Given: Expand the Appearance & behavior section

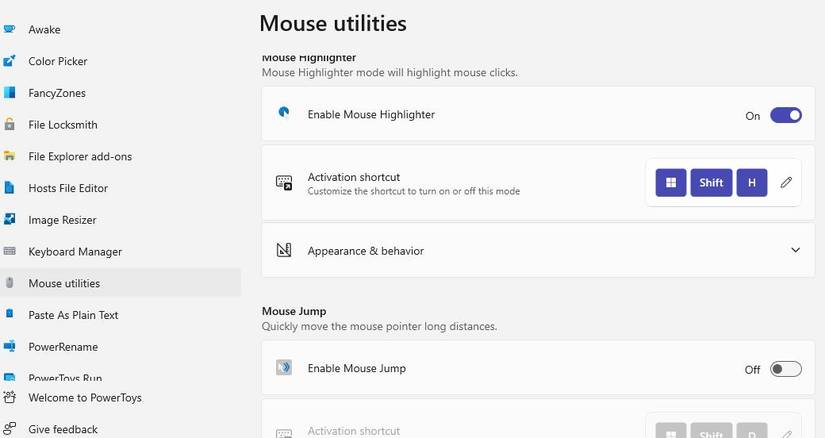Looking at the screenshot, I should tap(366, 251).
